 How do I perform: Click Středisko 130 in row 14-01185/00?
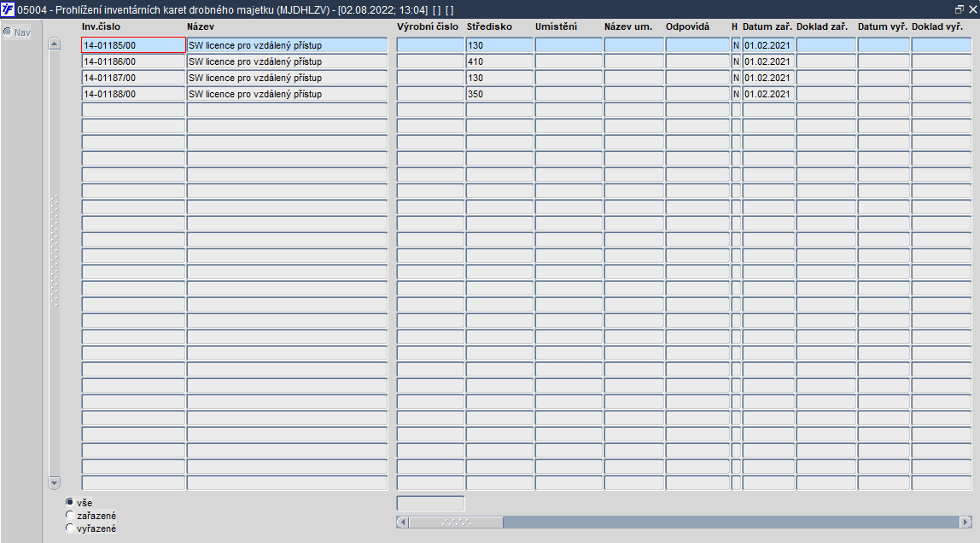point(499,45)
